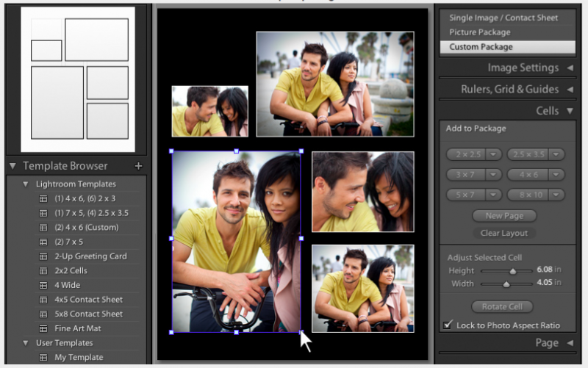The height and width of the screenshot is (368, 588).
Task: Select the small close-up photo cell at left
Action: (210, 112)
